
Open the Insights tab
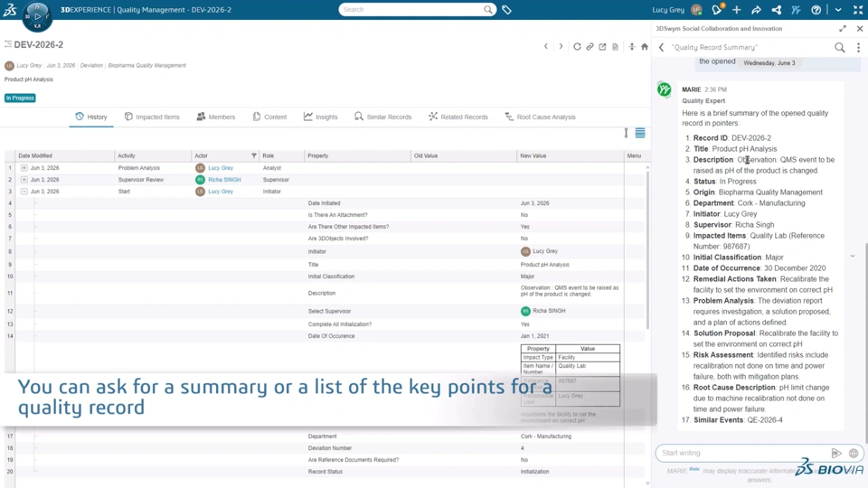[320, 117]
